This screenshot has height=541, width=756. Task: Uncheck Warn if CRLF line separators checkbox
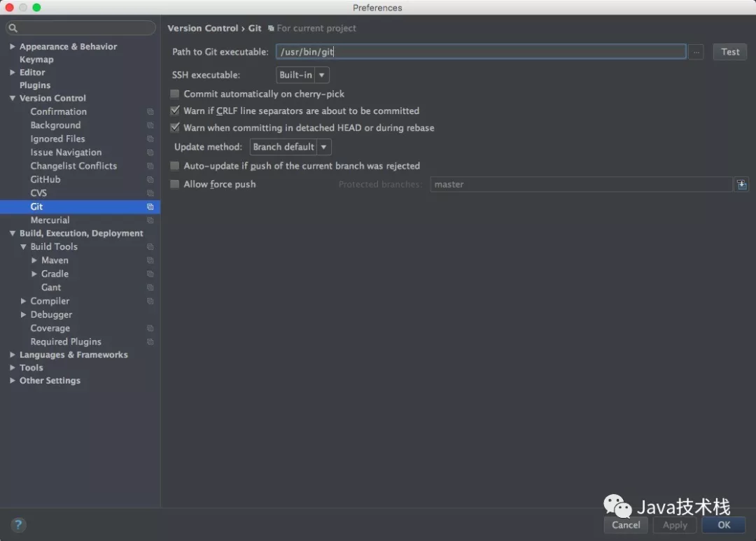click(x=175, y=111)
